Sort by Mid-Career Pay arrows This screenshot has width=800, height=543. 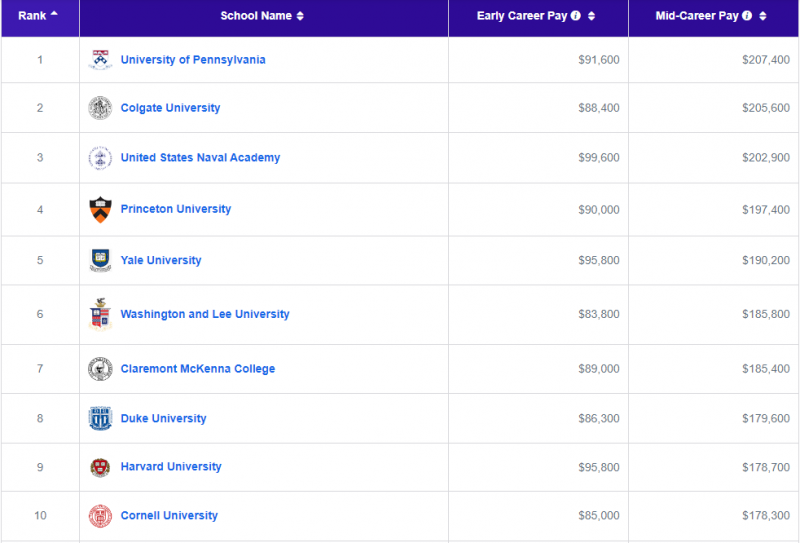pos(763,16)
